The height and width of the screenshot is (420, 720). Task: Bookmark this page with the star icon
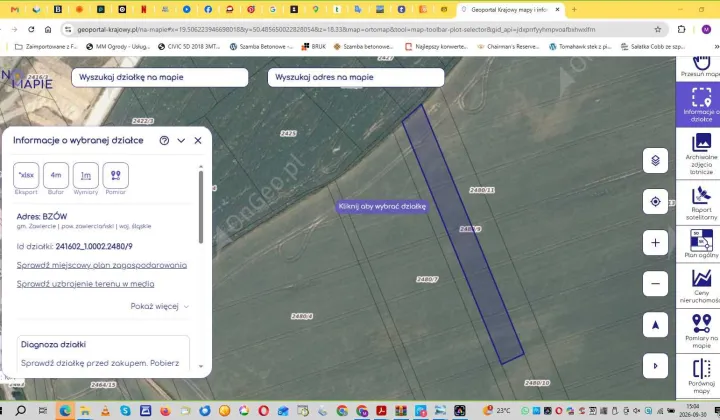pyautogui.click(x=658, y=29)
